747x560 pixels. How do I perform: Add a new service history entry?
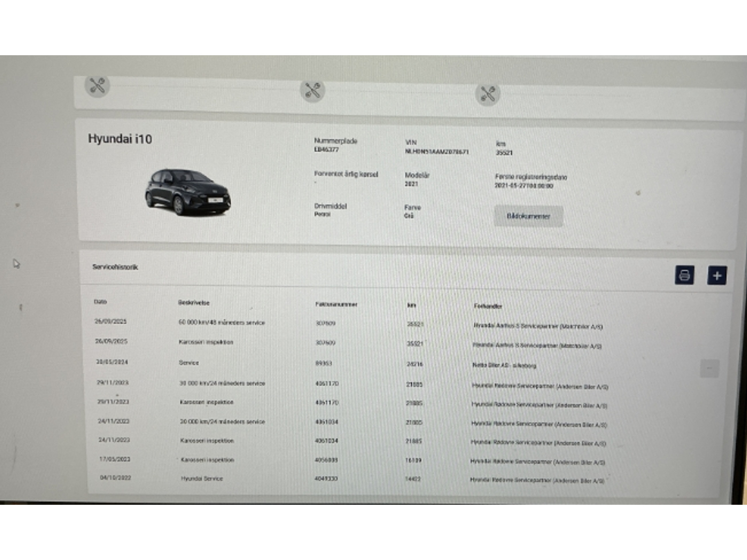pyautogui.click(x=717, y=276)
